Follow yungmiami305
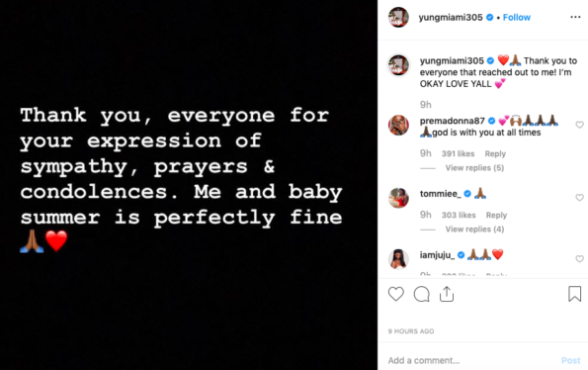This screenshot has width=588, height=370. (517, 17)
